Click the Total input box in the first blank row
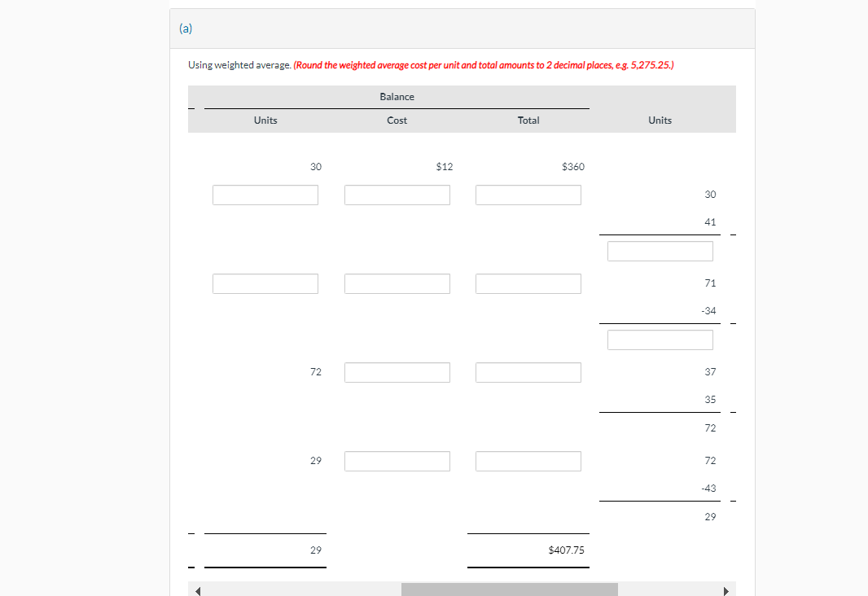 528,195
